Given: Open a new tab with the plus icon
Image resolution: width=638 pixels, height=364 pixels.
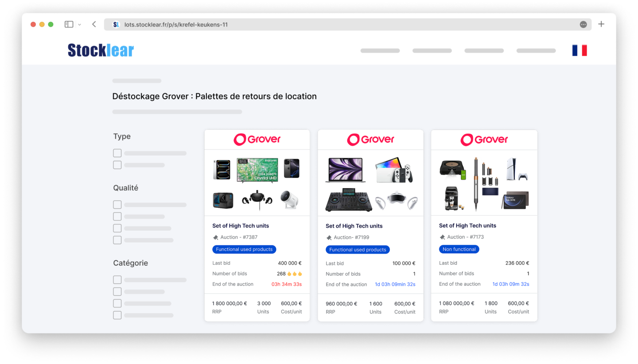Looking at the screenshot, I should (601, 24).
